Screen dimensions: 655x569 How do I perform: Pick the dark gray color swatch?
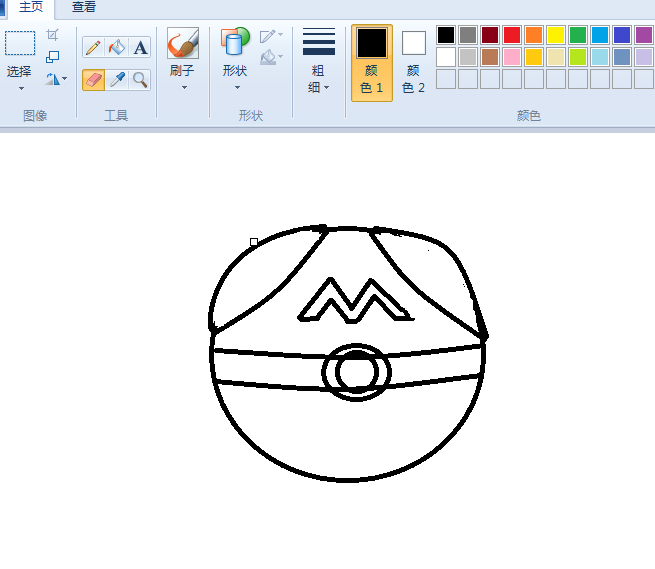(468, 35)
